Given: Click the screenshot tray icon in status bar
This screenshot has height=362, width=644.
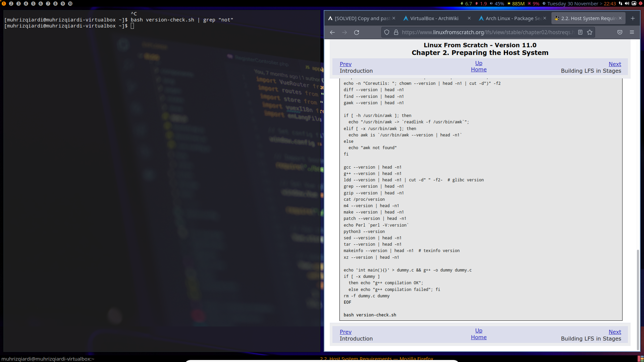Looking at the screenshot, I should coord(634,3).
